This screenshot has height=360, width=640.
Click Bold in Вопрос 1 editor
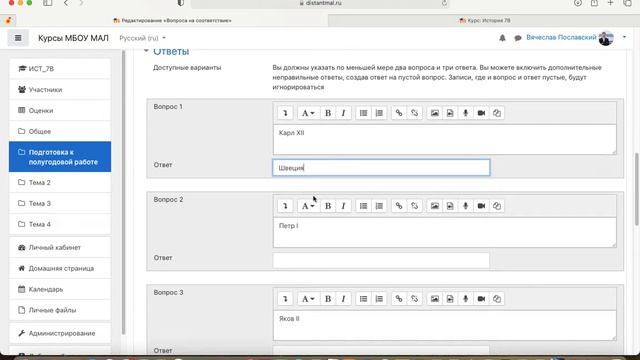[328, 113]
